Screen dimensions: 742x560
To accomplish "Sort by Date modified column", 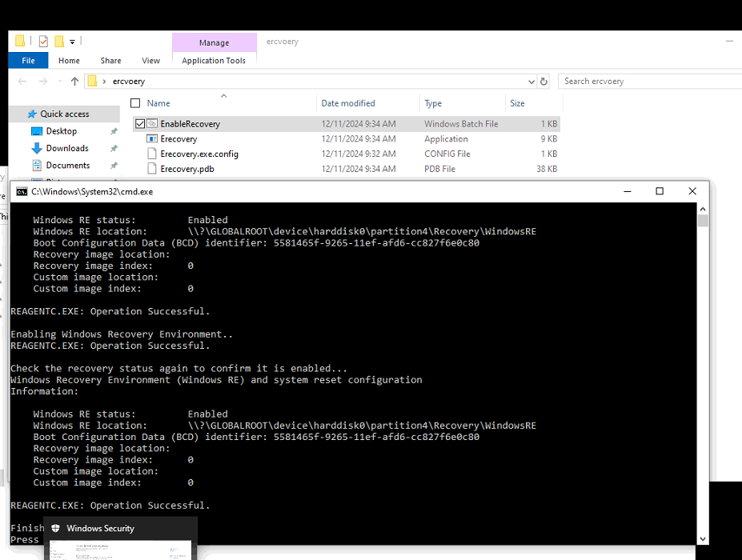I will tap(348, 103).
